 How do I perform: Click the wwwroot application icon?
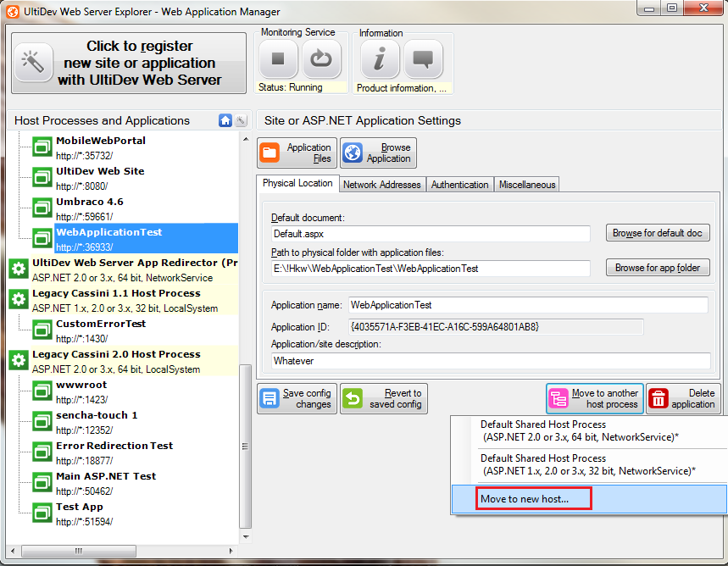click(x=42, y=391)
